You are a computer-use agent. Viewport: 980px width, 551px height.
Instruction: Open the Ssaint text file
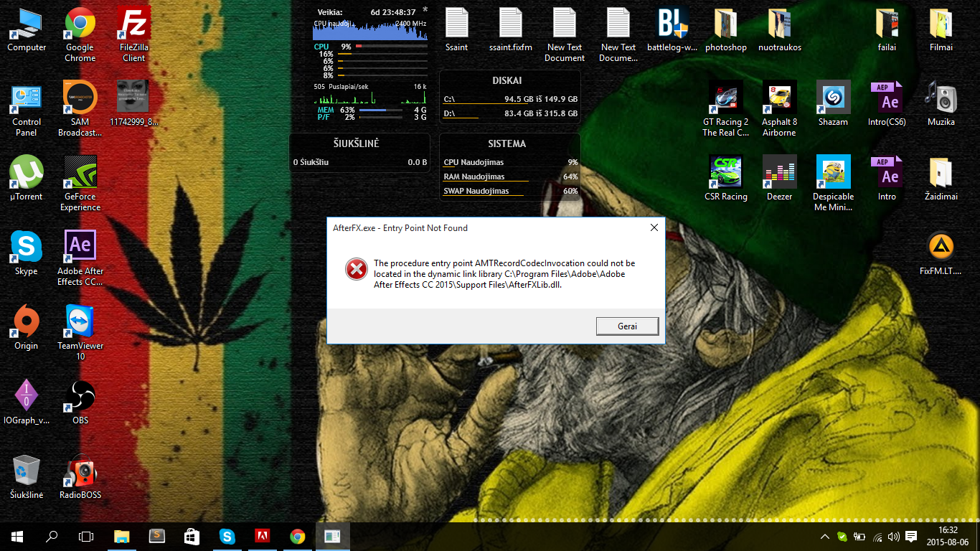[456, 30]
